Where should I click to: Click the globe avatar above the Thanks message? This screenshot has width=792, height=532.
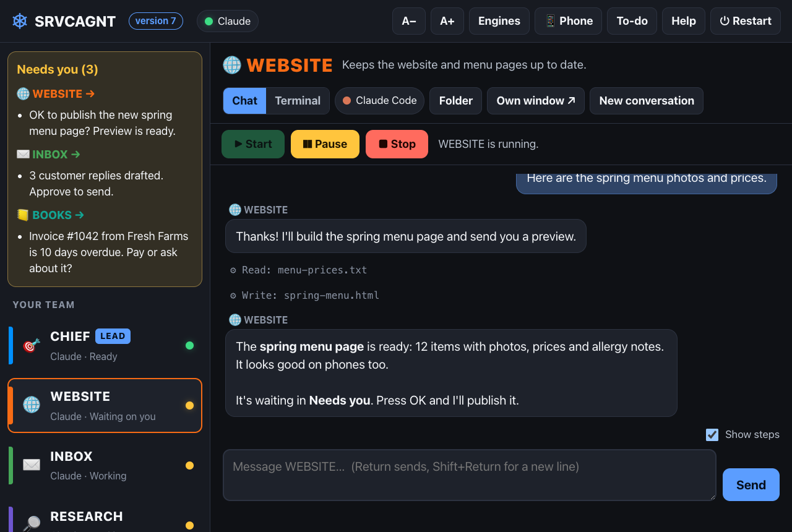tap(235, 210)
